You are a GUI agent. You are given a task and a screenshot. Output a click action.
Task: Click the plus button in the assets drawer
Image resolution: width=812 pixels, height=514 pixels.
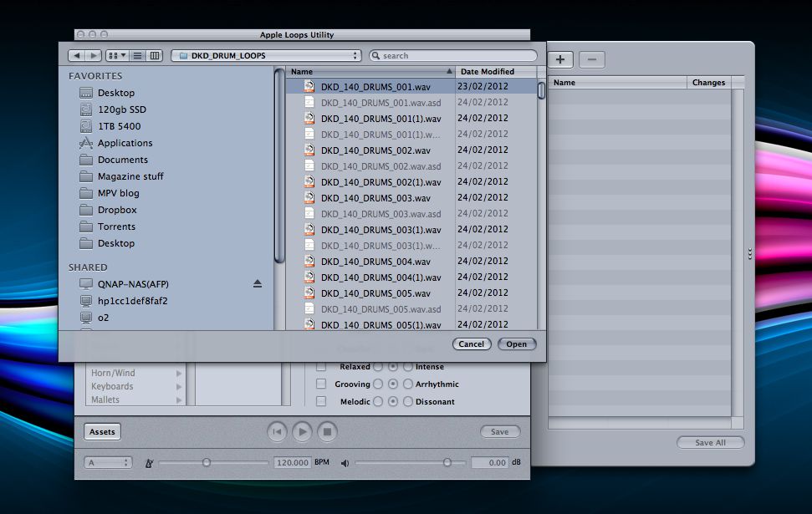click(559, 59)
